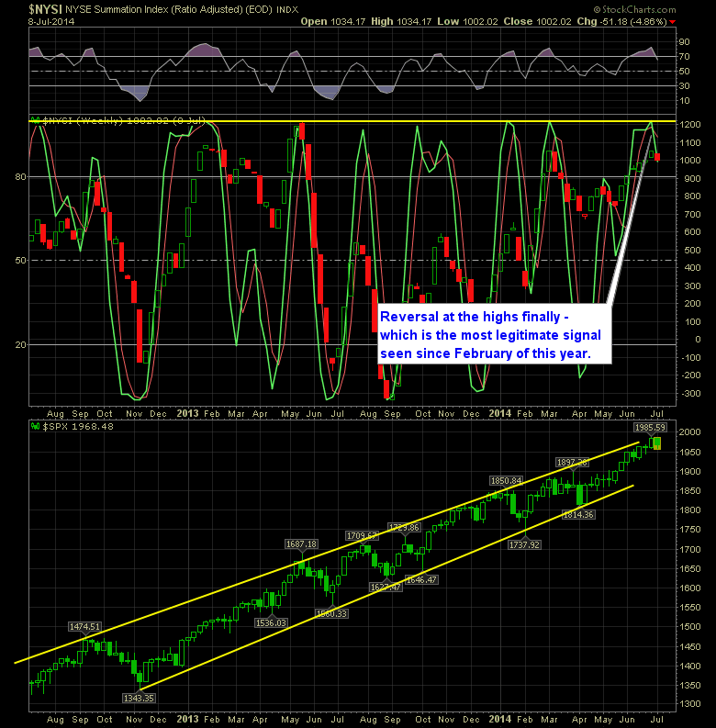716x728 pixels.
Task: Click the 1985.59 price label
Action: (x=650, y=428)
